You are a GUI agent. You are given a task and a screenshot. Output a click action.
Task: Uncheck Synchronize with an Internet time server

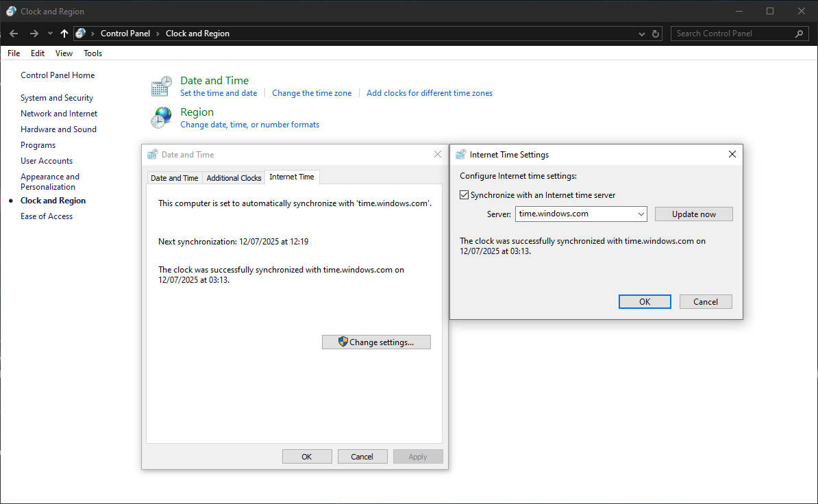(x=464, y=194)
